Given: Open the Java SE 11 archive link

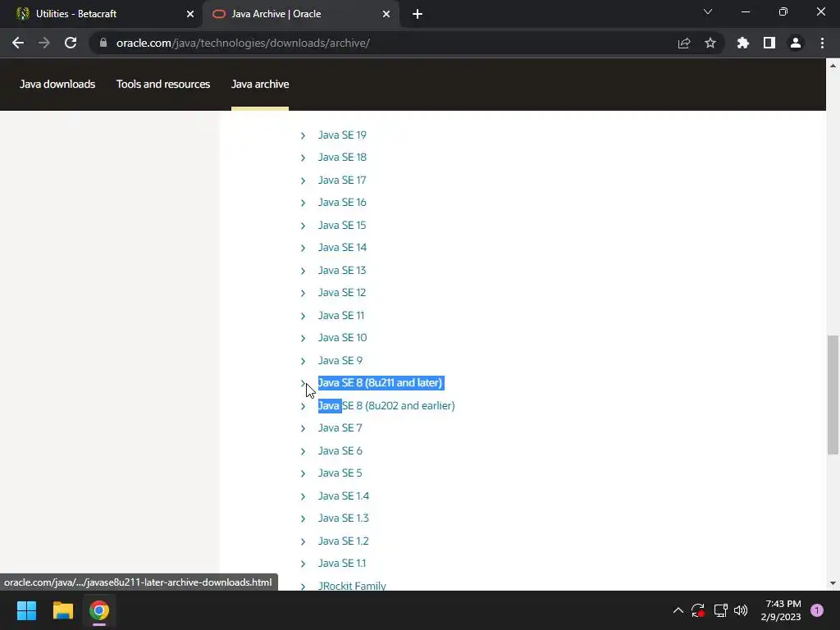Looking at the screenshot, I should [341, 316].
